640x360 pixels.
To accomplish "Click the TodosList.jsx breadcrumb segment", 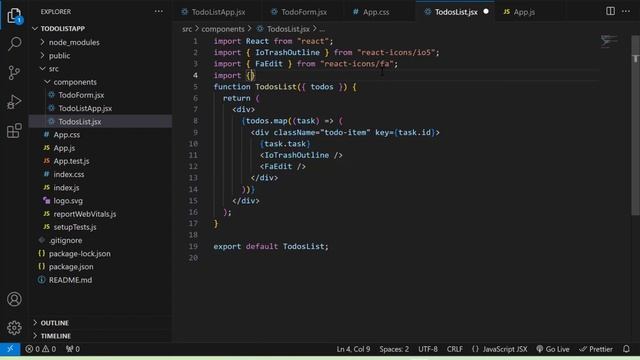I will [x=283, y=29].
